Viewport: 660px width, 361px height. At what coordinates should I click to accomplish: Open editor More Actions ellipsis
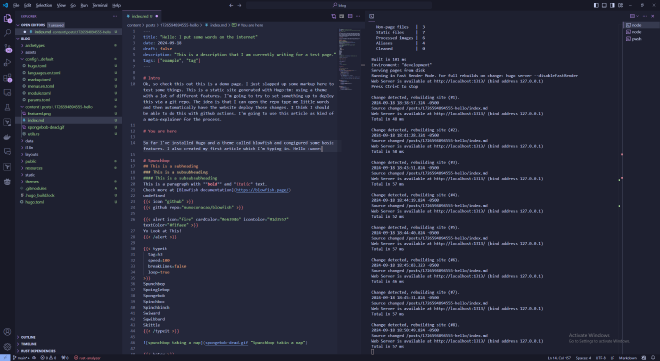click(x=358, y=16)
